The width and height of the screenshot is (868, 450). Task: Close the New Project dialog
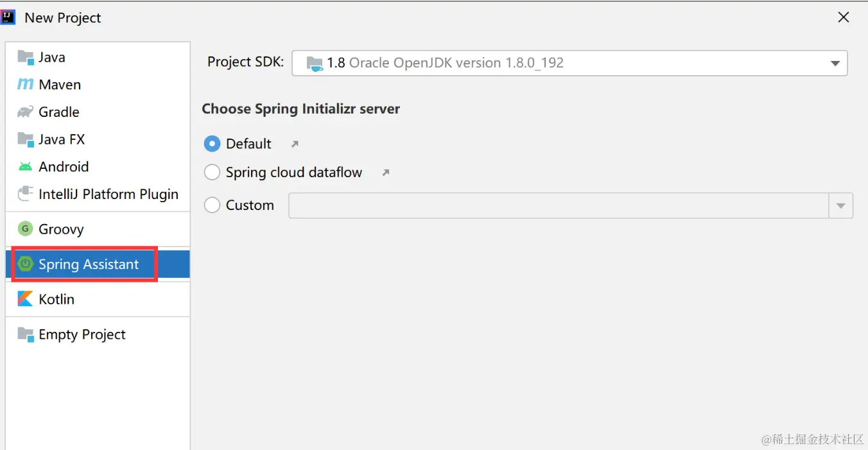pos(844,18)
